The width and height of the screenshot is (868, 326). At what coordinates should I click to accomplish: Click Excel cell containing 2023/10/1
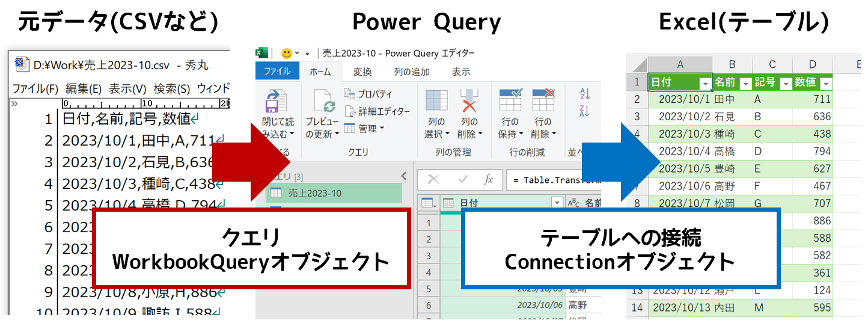click(680, 99)
